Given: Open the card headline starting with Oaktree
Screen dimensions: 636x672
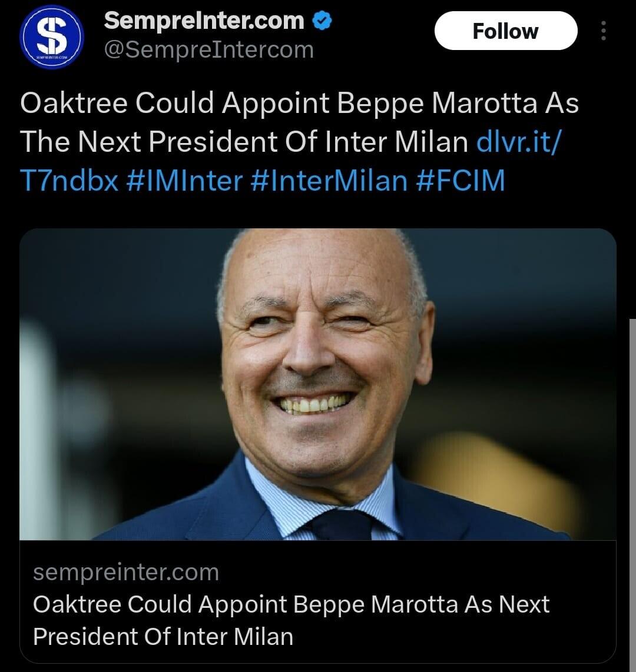Looking at the screenshot, I should click(291, 604).
